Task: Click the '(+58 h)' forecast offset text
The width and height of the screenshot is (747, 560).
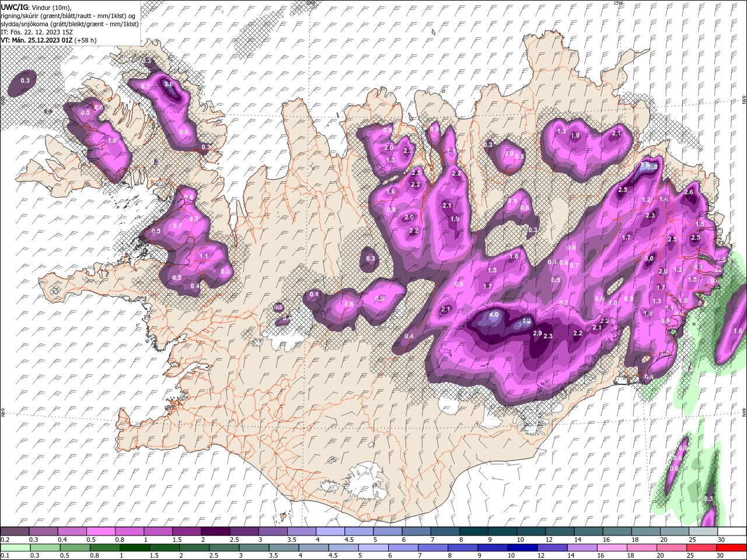Action: 86,41
